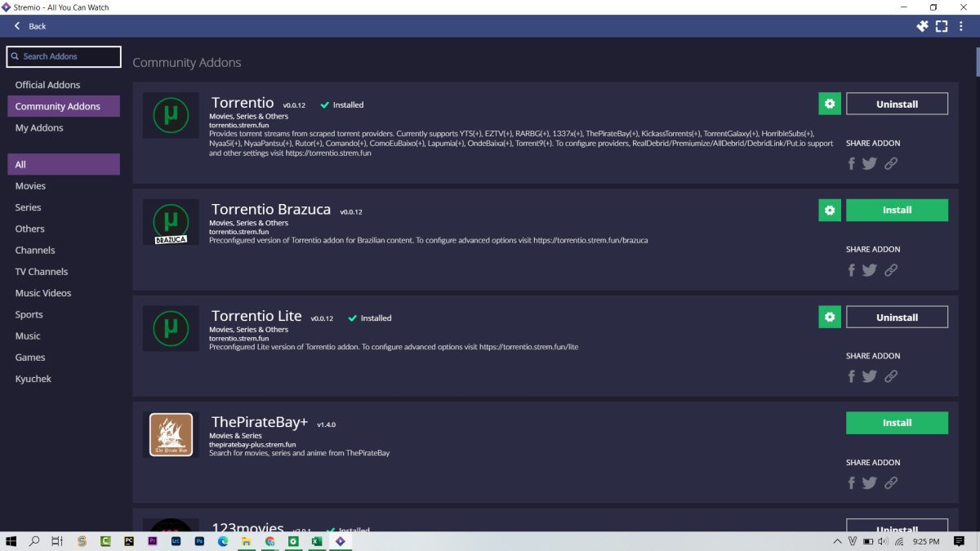Filter addons by TV Channels
The width and height of the screenshot is (980, 551).
[64, 272]
